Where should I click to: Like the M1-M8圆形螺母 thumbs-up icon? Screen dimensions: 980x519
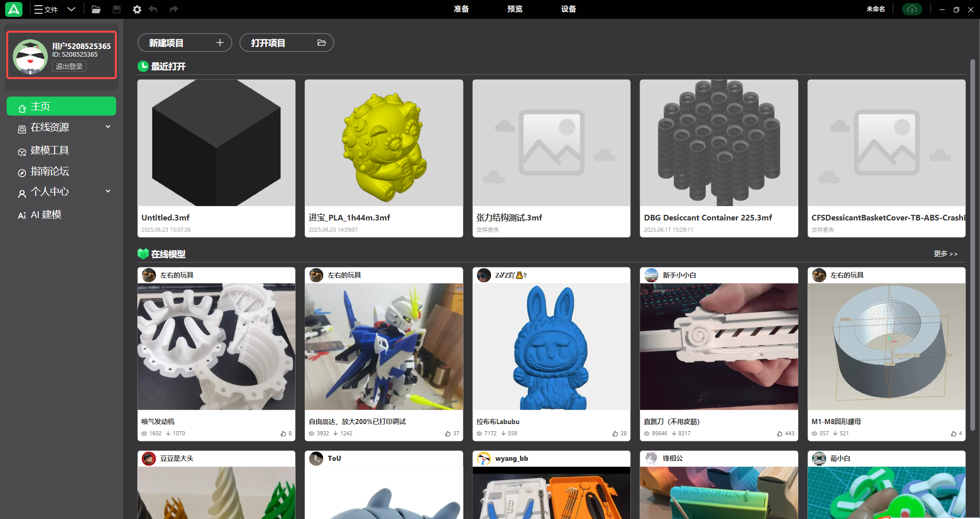point(953,433)
